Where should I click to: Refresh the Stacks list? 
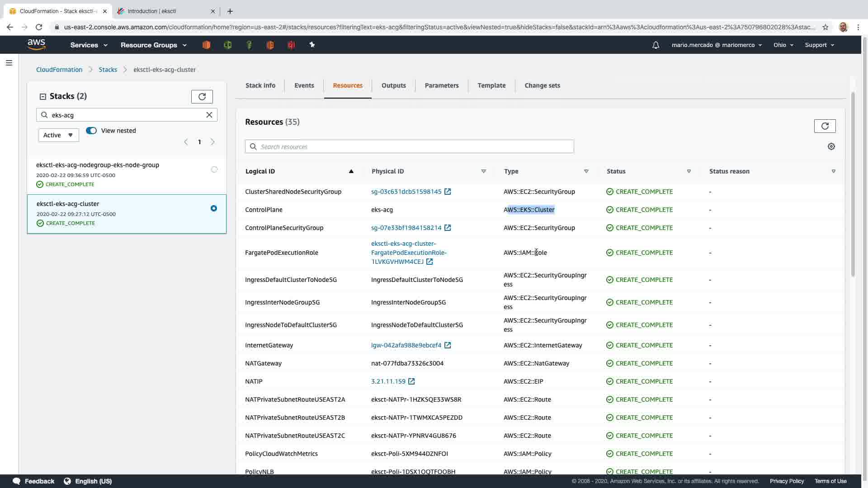click(202, 97)
